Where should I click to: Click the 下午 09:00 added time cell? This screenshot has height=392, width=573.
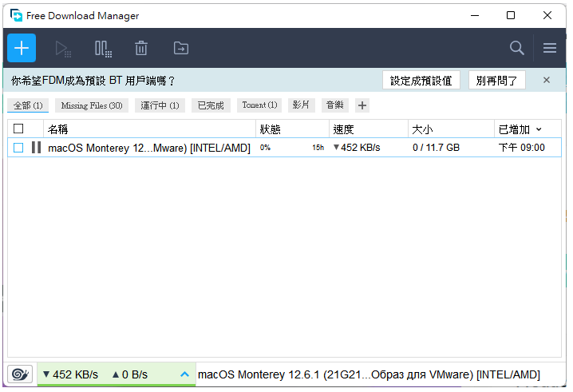[521, 148]
